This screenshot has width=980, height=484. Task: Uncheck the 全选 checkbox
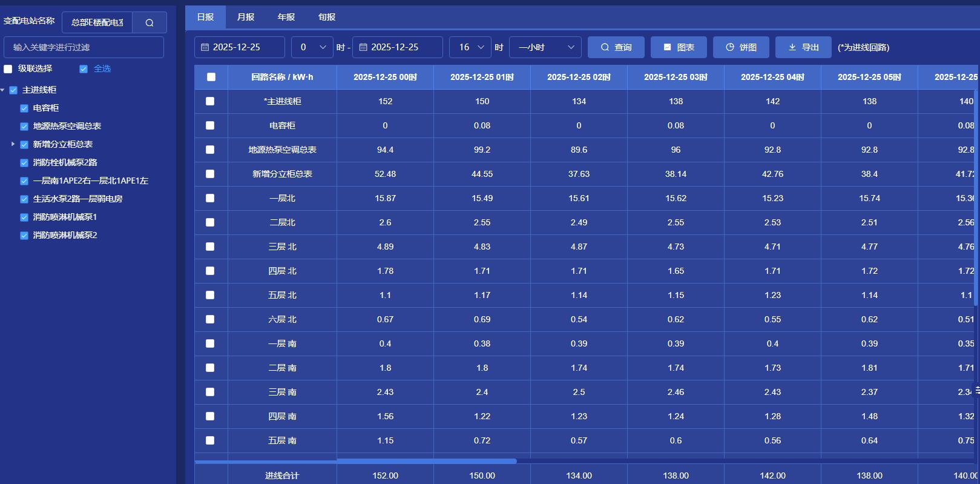click(x=84, y=69)
